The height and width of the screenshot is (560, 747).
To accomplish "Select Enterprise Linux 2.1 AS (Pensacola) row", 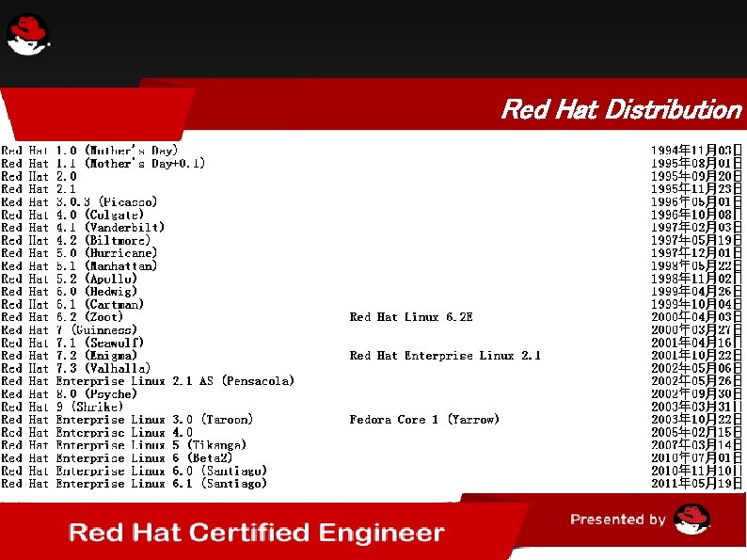I will click(148, 381).
